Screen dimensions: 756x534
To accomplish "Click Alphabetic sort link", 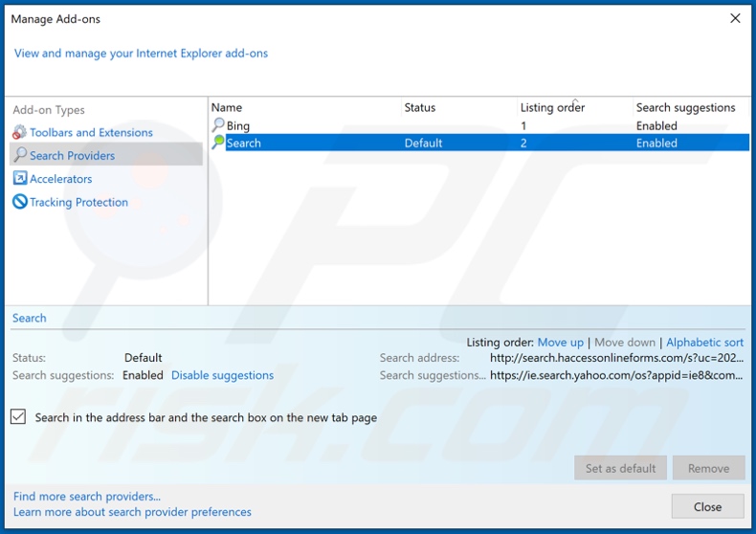I will (x=705, y=343).
